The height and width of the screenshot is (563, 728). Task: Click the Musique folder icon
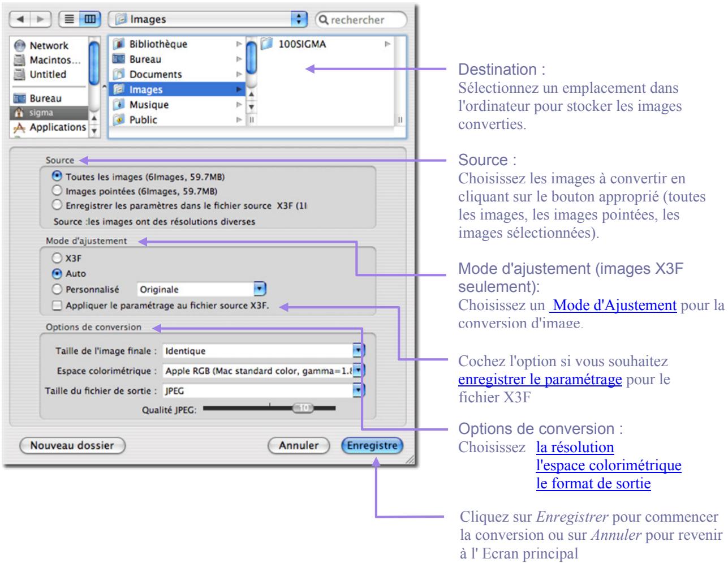pyautogui.click(x=118, y=105)
